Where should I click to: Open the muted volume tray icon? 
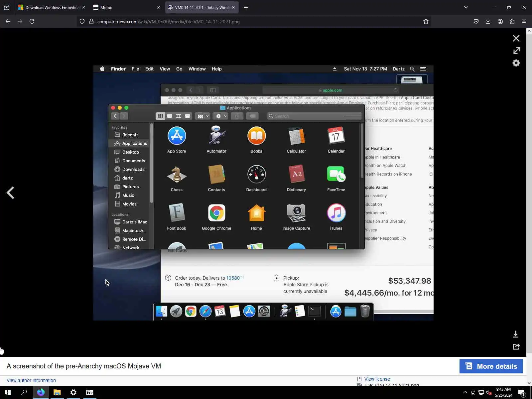coord(489,392)
